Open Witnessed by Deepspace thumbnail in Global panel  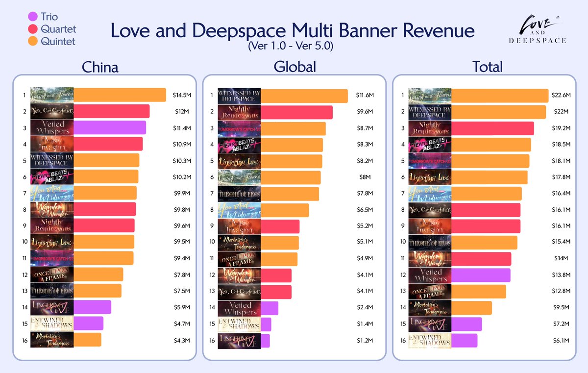239,96
